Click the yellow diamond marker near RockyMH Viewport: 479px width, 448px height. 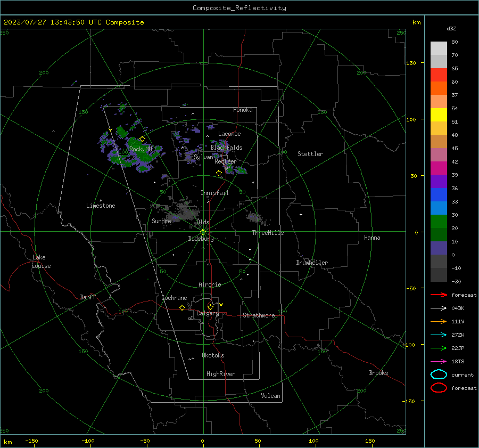click(142, 139)
